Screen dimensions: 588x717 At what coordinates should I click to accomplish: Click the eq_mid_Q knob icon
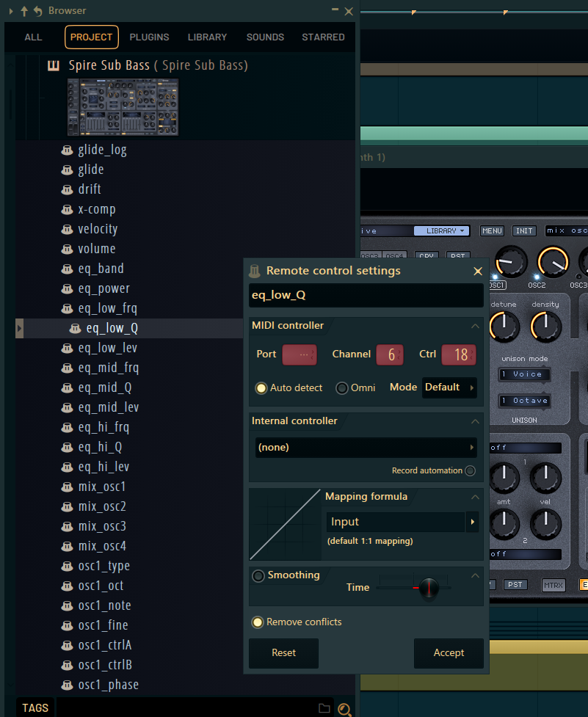pos(68,387)
